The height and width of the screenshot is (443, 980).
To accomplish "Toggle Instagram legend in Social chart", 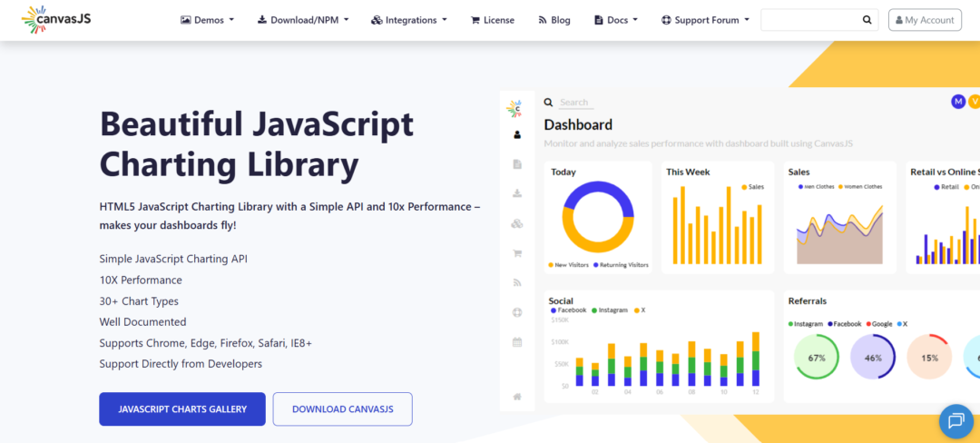I will 610,310.
